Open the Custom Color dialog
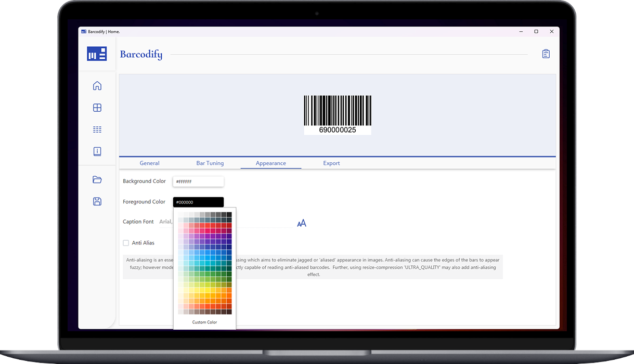Screen dimensions: 634x364 [204, 322]
